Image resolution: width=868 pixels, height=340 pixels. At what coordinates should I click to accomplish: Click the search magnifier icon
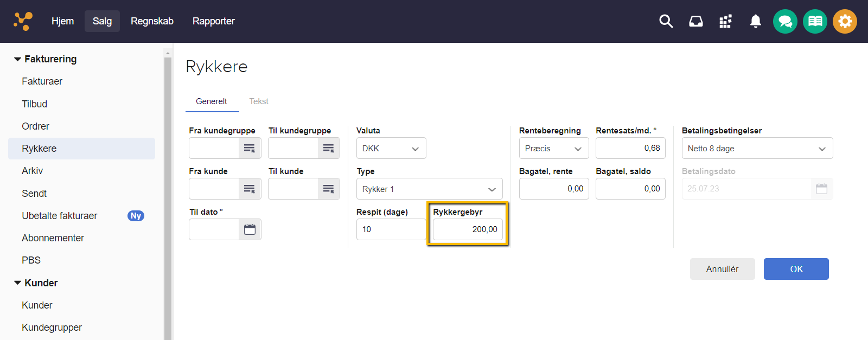point(666,21)
